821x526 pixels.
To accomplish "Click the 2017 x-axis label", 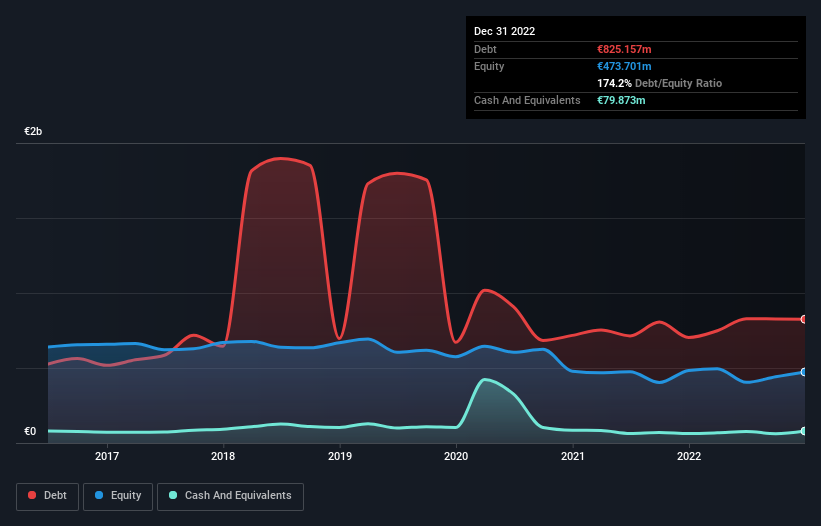I will pyautogui.click(x=107, y=456).
